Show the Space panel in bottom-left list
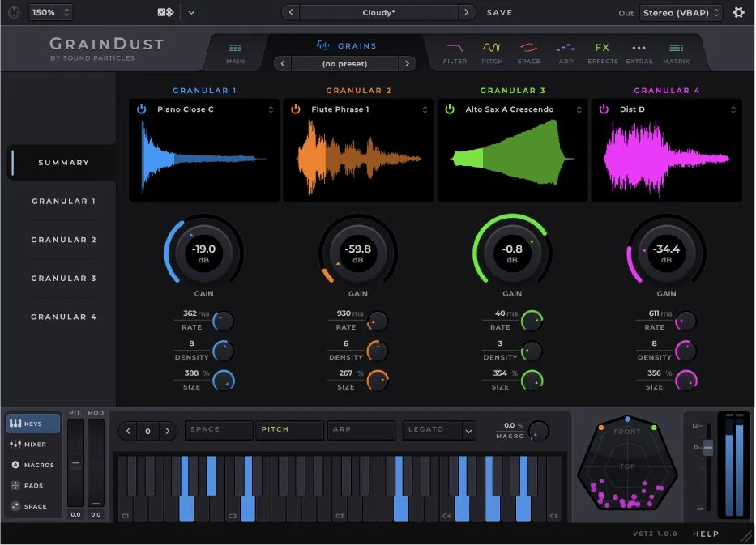Viewport: 756px width, 545px height. tap(32, 506)
